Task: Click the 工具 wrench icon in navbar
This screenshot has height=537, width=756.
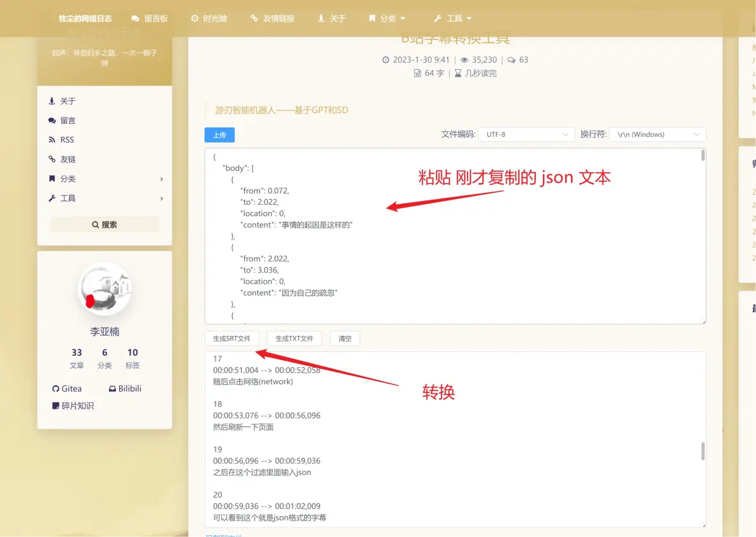Action: [x=438, y=18]
